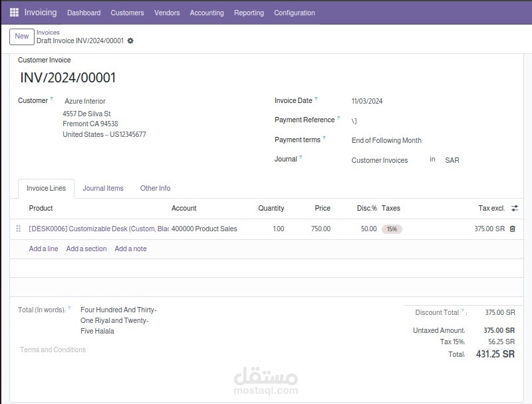Image resolution: width=532 pixels, height=404 pixels.
Task: Switch to the Other Info tab
Action: point(155,188)
